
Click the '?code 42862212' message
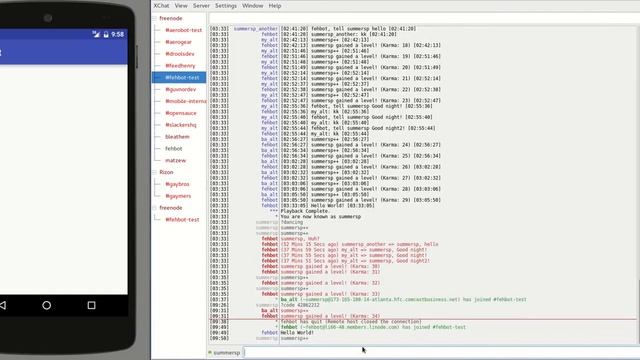pyautogui.click(x=300, y=305)
